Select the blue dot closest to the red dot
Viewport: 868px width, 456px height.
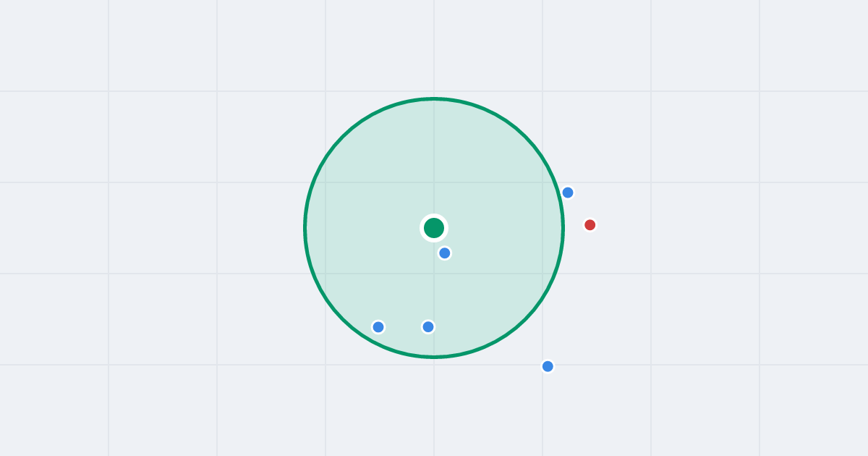pos(568,193)
